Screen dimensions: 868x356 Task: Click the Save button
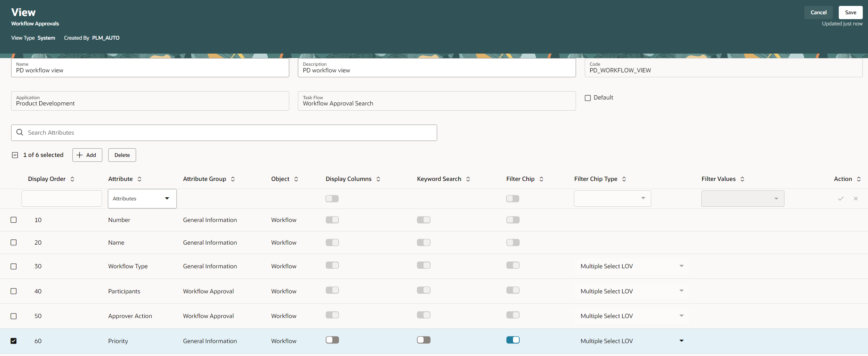pos(851,13)
